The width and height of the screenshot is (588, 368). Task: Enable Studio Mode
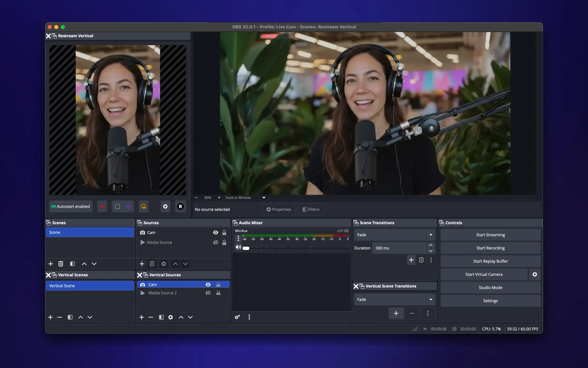click(490, 287)
